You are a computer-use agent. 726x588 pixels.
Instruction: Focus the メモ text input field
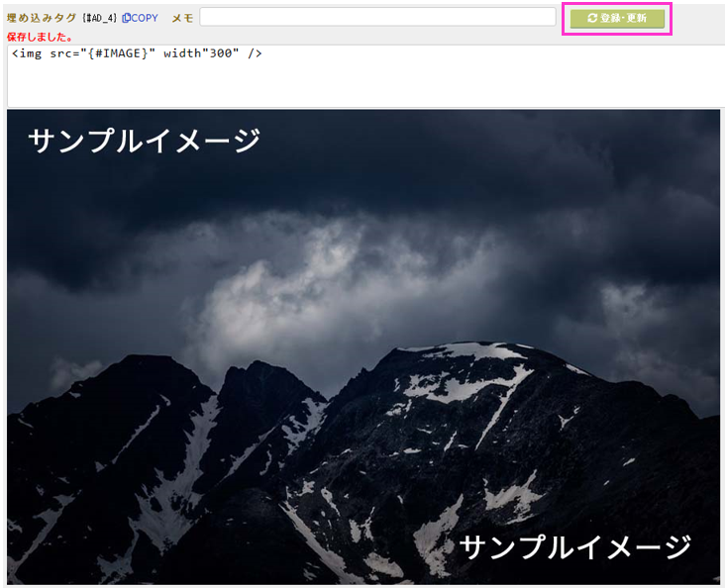377,17
